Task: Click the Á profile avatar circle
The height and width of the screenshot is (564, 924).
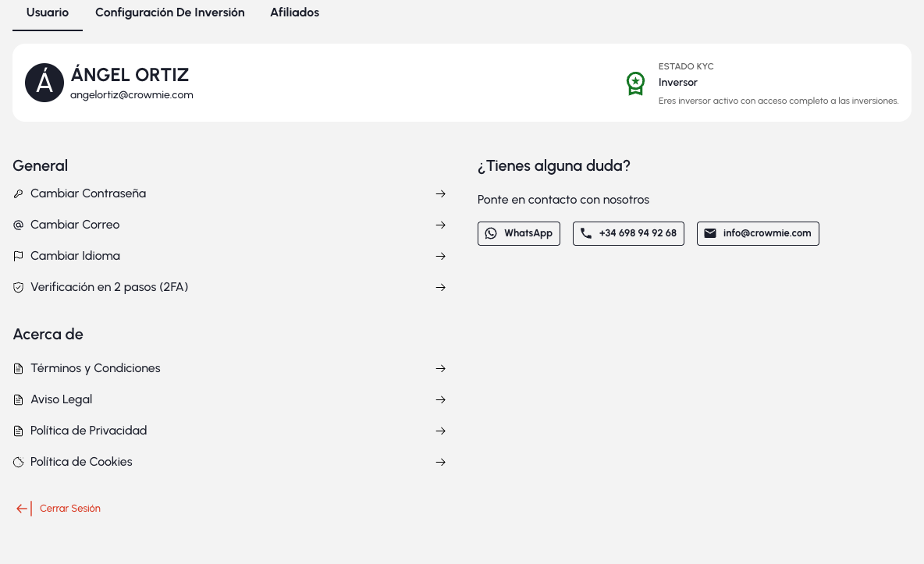Action: pyautogui.click(x=44, y=83)
